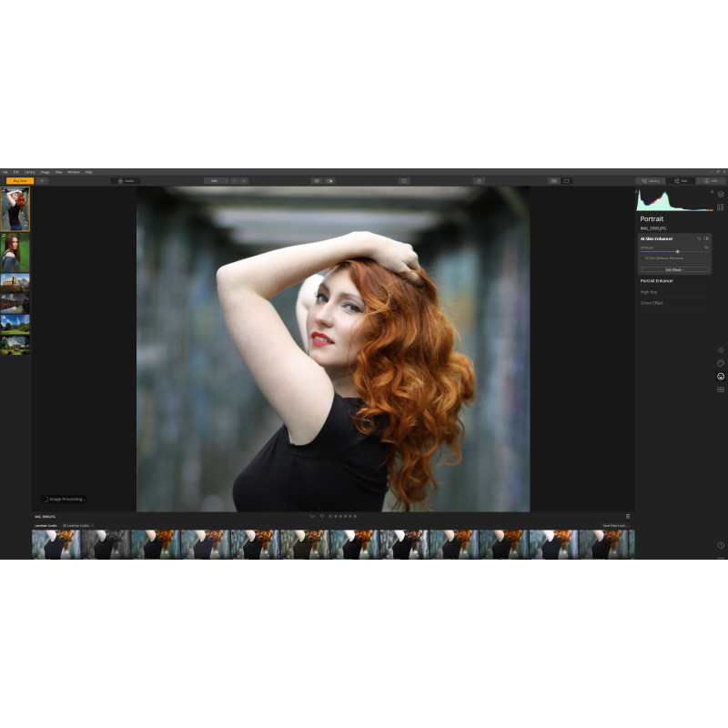This screenshot has width=728, height=728.
Task: Select the Essentials sun icon
Action: tap(721, 349)
